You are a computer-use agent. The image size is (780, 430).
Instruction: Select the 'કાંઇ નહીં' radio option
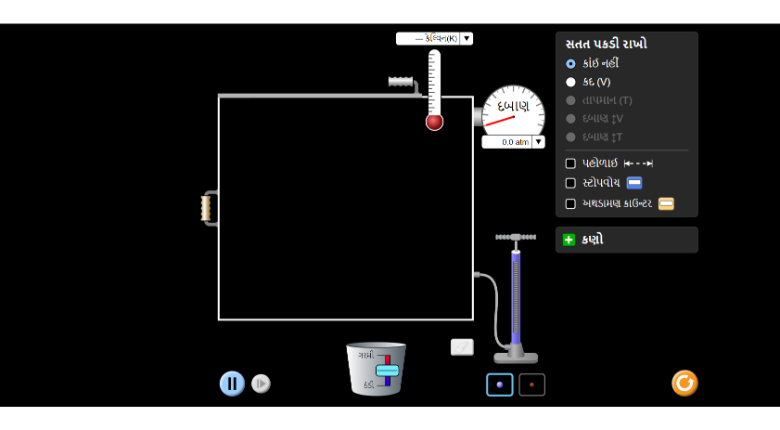pos(571,63)
